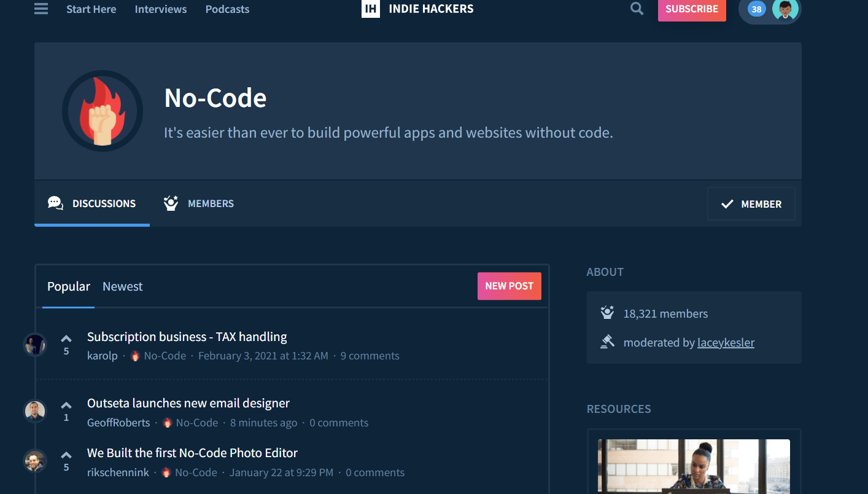This screenshot has height=494, width=868.
Task: Open the user avatar profile menu
Action: (785, 9)
